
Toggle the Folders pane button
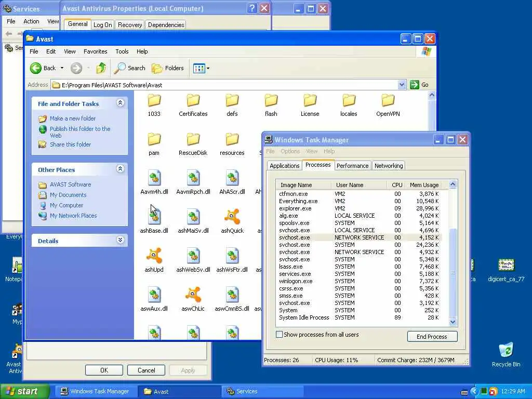tap(168, 68)
